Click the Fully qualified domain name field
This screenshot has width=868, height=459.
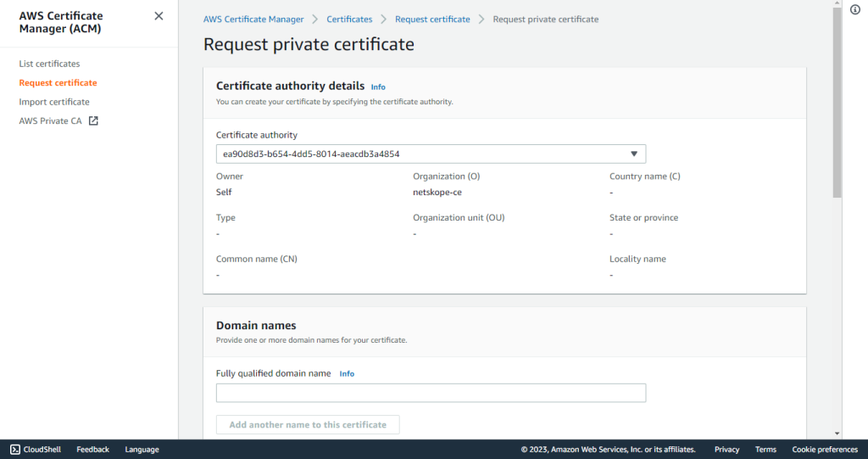431,393
